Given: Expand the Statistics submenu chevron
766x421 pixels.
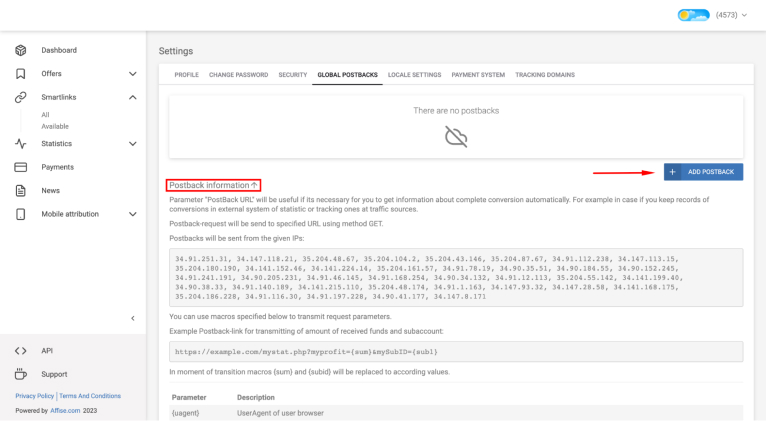Looking at the screenshot, I should pyautogui.click(x=132, y=144).
